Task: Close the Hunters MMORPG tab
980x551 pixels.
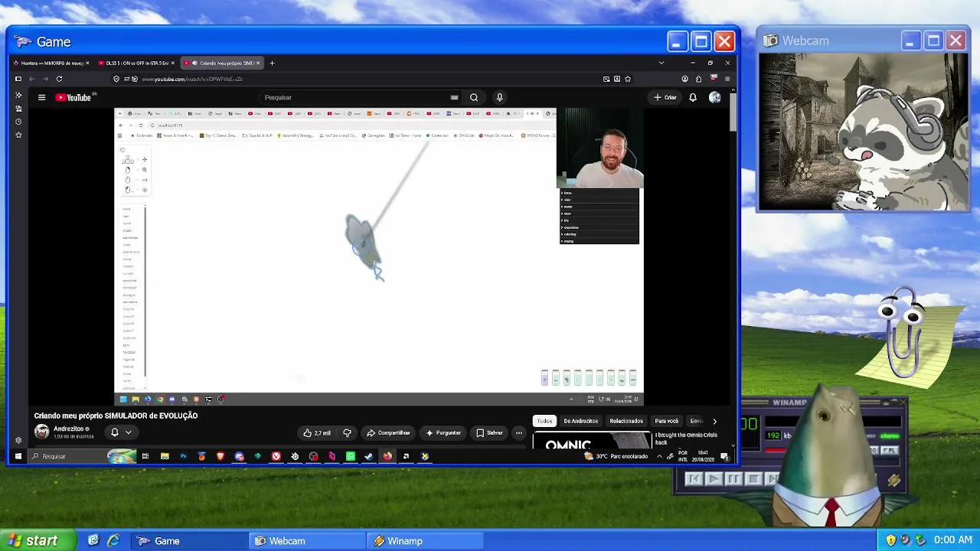Action: pos(87,63)
